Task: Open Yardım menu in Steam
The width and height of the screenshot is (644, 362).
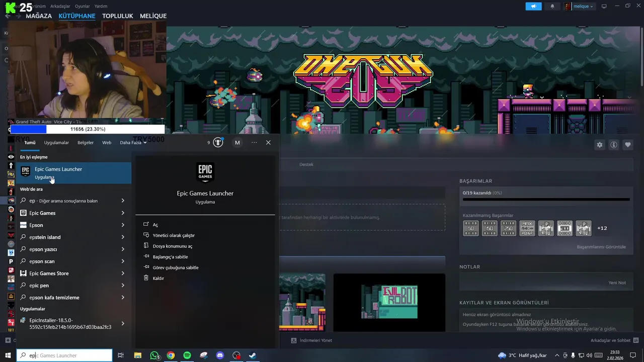Action: (101, 6)
